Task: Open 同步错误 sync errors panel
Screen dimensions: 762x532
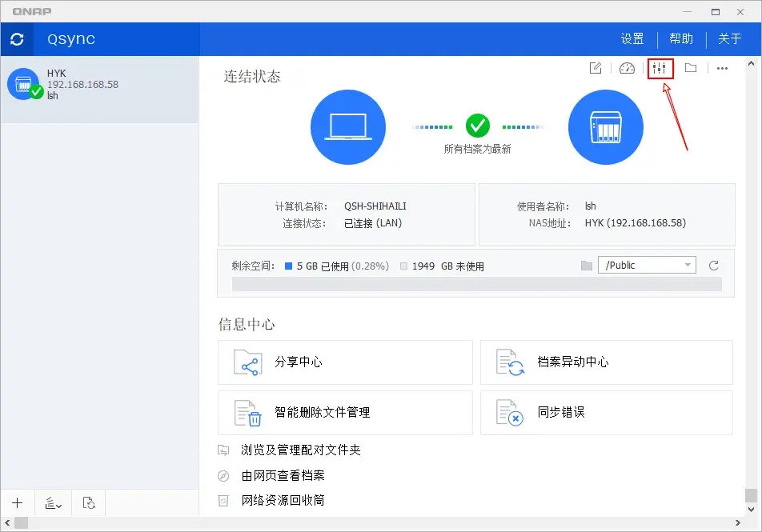Action: pyautogui.click(x=606, y=413)
